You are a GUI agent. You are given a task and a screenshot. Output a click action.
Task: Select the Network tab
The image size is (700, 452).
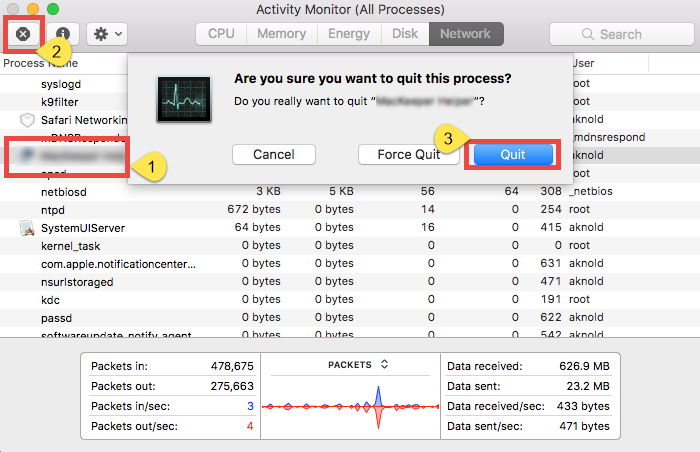coord(466,34)
